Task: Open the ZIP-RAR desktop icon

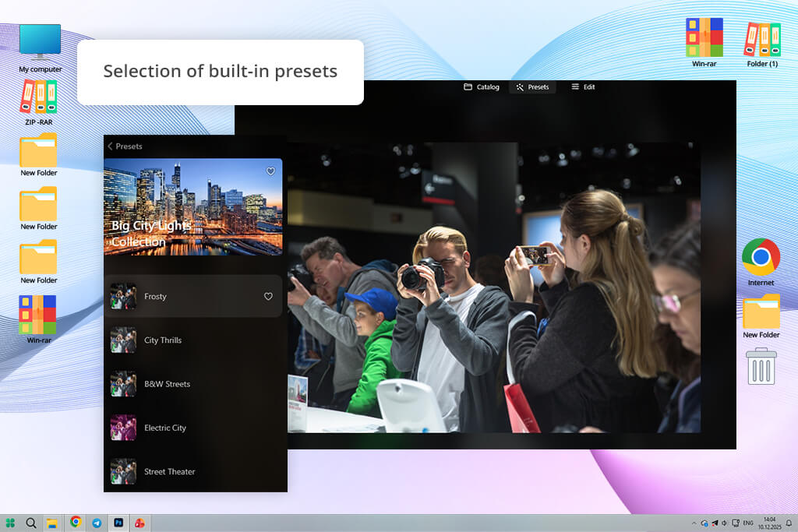Action: 39,103
